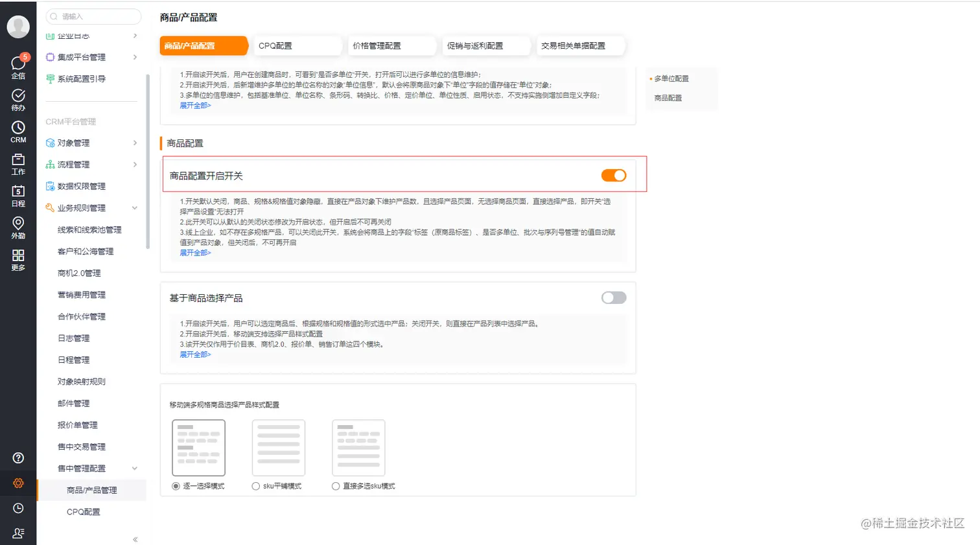This screenshot has height=545, width=980.
Task: Click the contacts person icon at bottom
Action: coord(18,533)
